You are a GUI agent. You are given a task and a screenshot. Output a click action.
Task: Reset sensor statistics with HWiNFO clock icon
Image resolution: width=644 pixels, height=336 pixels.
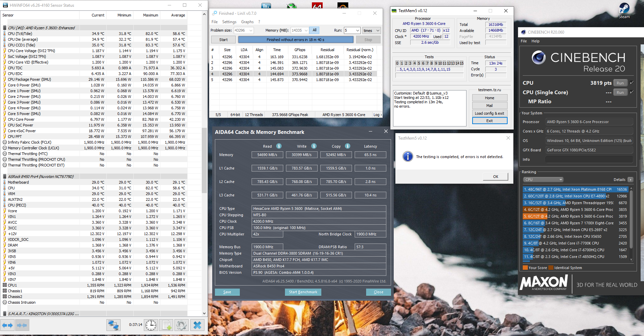pos(151,325)
